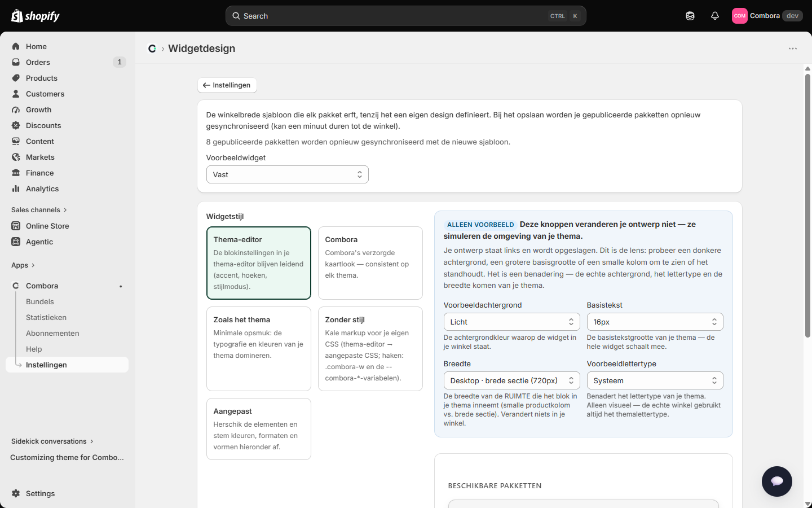Open Help in Combora menu
812x508 pixels.
tap(34, 349)
